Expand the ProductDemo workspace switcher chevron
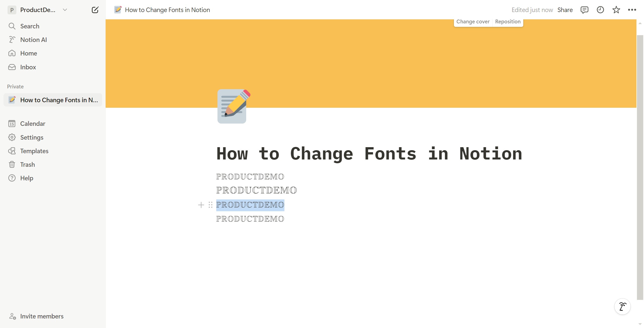The image size is (644, 328). 65,10
